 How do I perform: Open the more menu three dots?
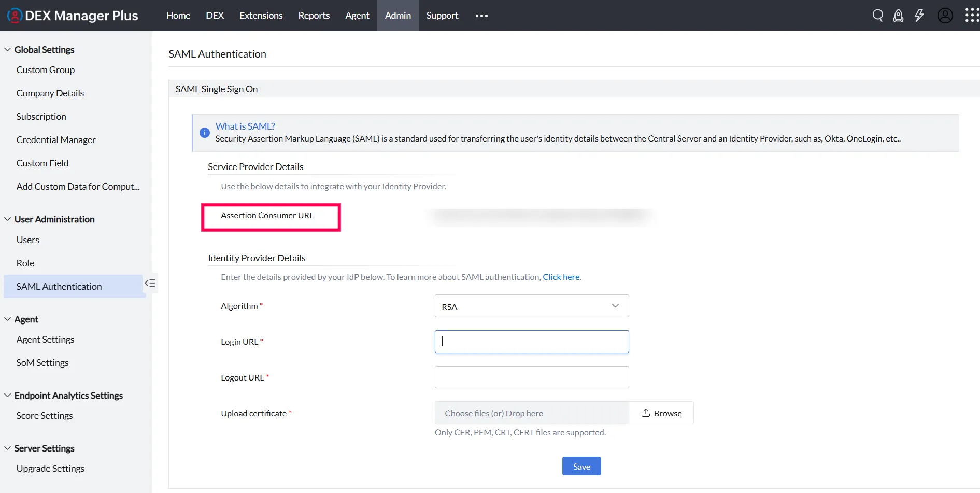click(481, 16)
